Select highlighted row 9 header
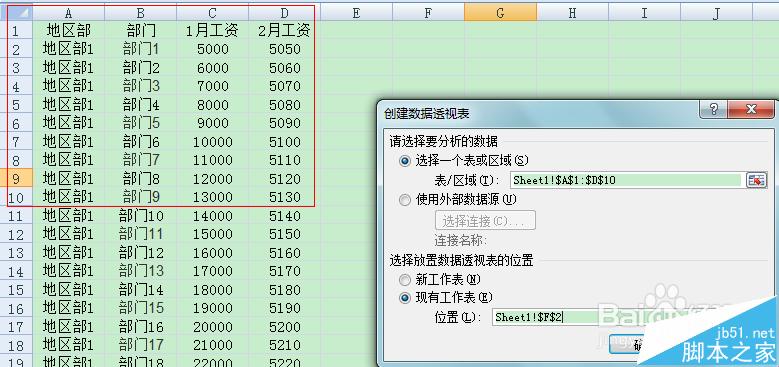This screenshot has width=779, height=367. click(16, 179)
